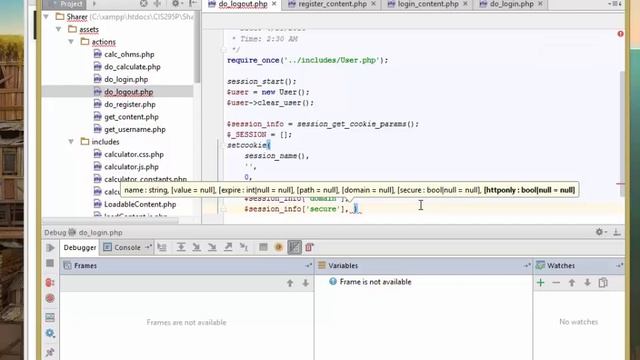Hide the Variables pane

[x=527, y=266]
